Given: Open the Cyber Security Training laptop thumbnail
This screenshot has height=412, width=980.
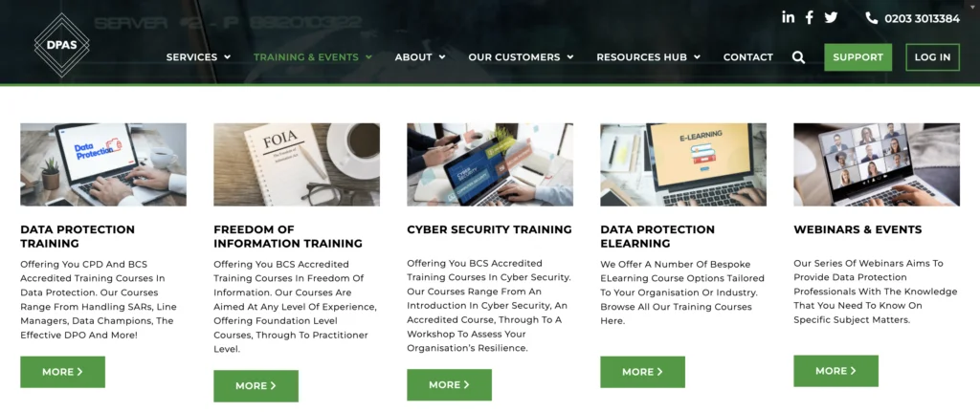Looking at the screenshot, I should (490, 164).
